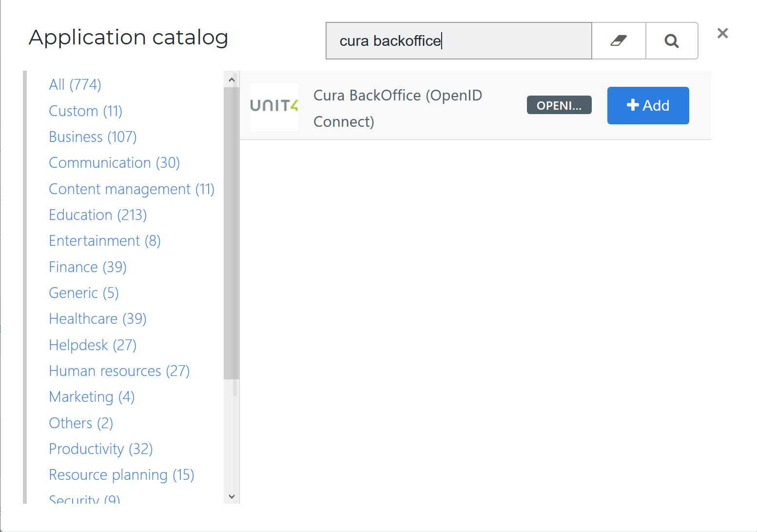Focus the cura backoffice search field

click(459, 41)
